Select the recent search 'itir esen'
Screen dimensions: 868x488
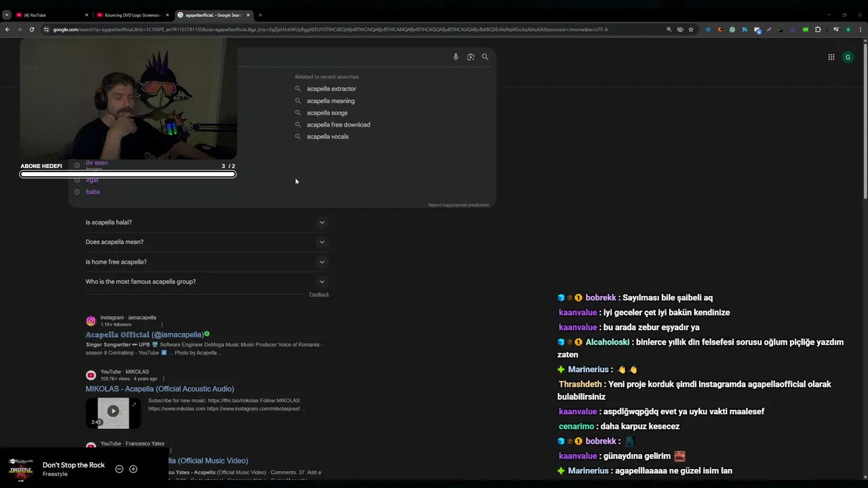pyautogui.click(x=97, y=163)
